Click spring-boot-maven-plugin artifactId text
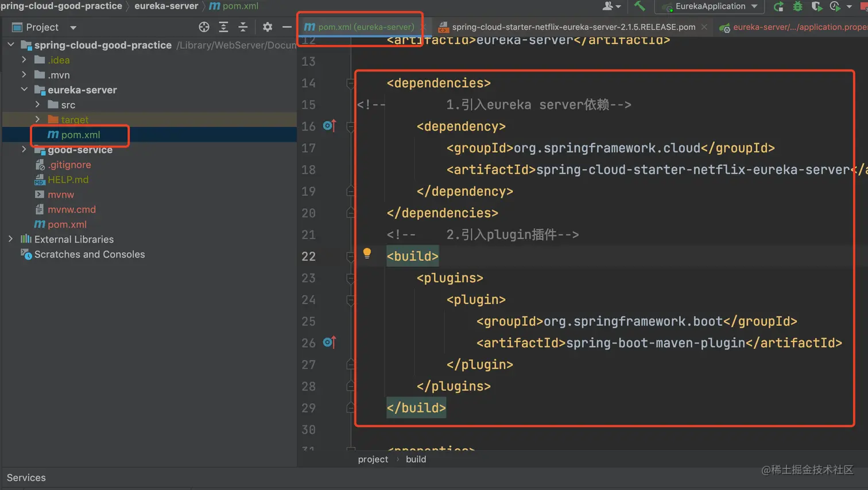868x490 pixels. [656, 343]
